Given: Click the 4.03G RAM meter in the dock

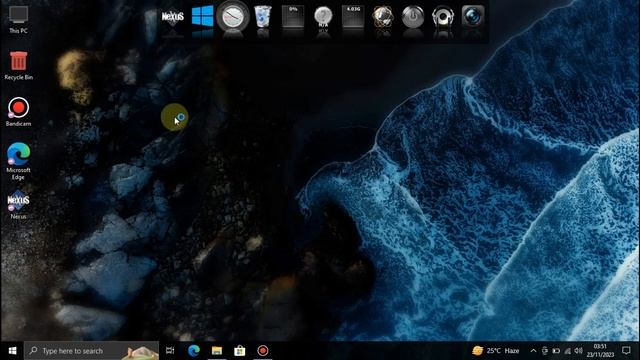Looking at the screenshot, I should pos(353,16).
